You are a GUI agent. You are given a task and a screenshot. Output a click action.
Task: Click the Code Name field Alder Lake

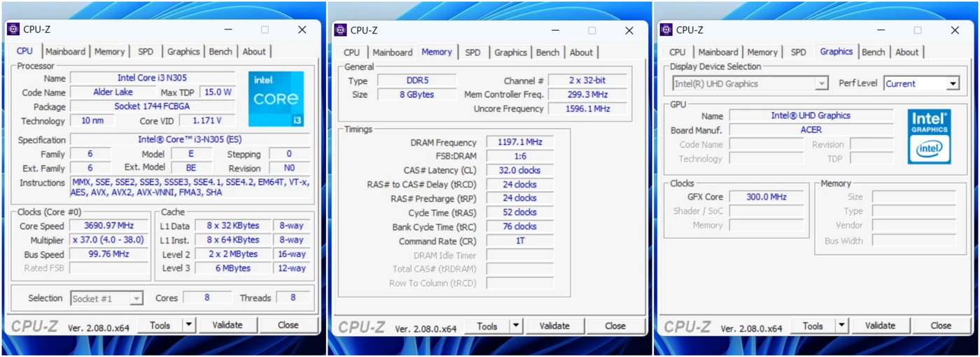(113, 92)
